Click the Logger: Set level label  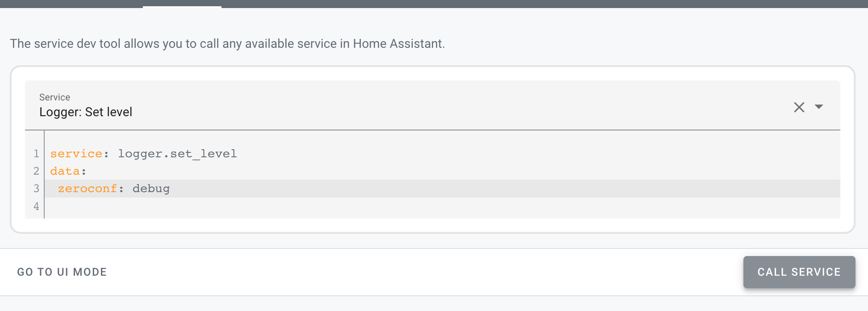pos(85,112)
